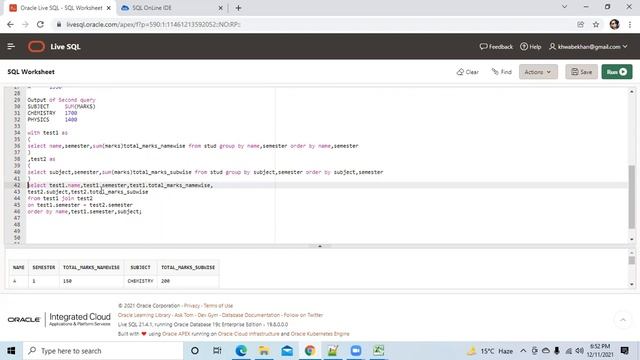
Task: Go back to previous page
Action: coord(10,24)
